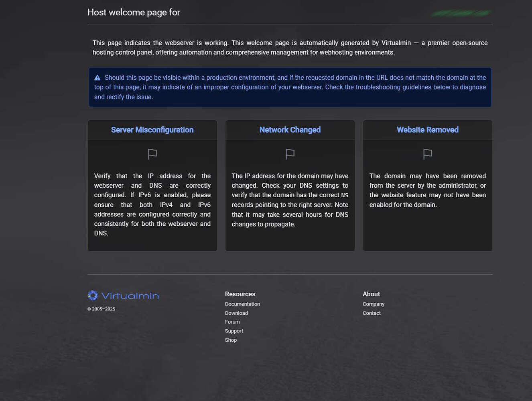Open the Company page under About
The image size is (532, 401).
click(374, 304)
